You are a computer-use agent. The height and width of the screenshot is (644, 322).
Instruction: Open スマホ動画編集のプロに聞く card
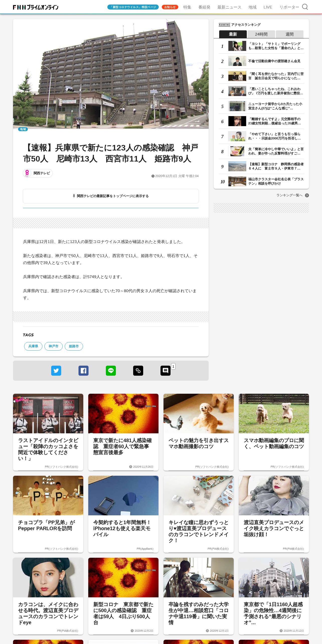(274, 432)
